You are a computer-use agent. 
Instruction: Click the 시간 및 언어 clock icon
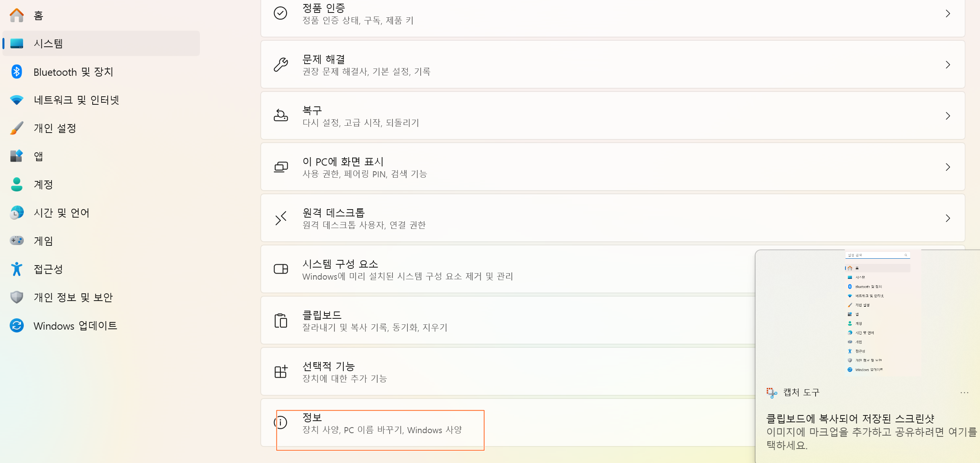click(x=17, y=212)
